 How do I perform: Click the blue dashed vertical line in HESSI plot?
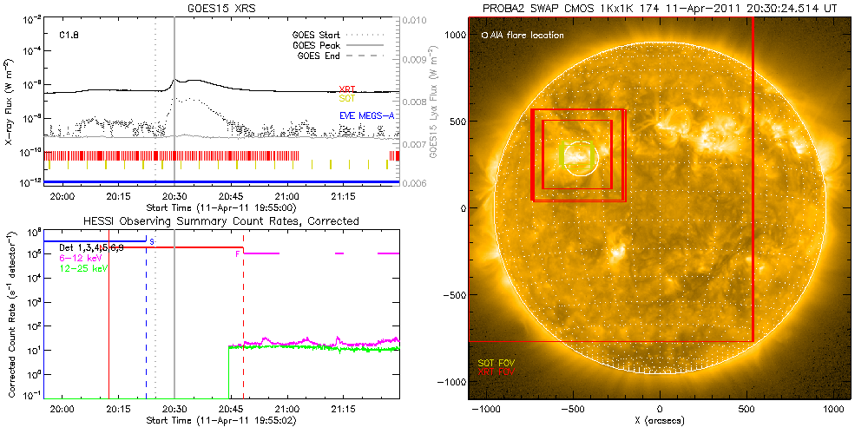[146, 330]
